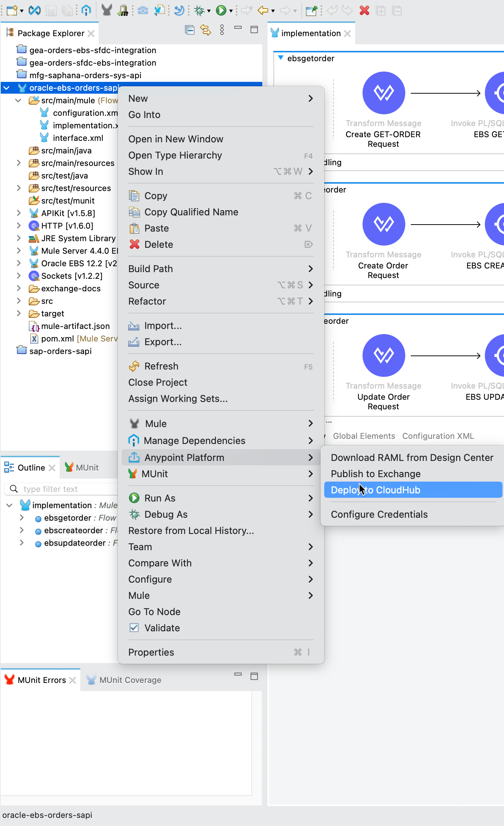Open the Anypoint Exchange toolbar icon
Viewport: 504px width, 826px height.
35,10
